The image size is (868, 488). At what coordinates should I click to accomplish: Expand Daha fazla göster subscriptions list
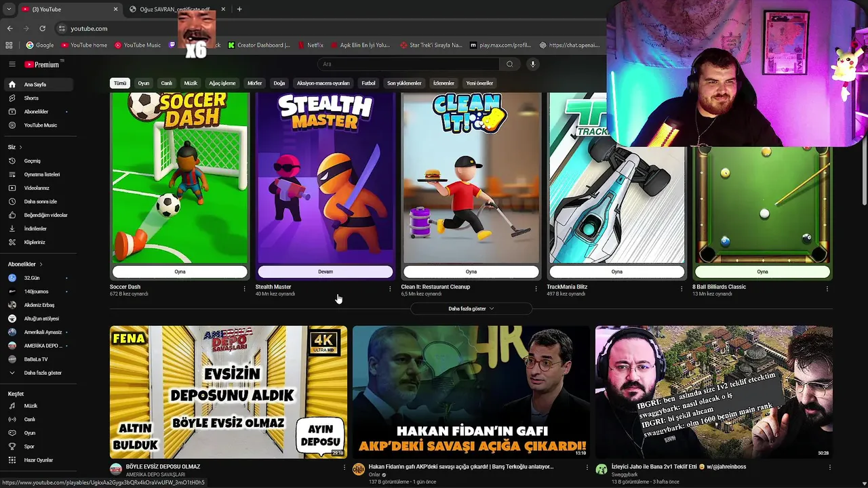point(39,373)
